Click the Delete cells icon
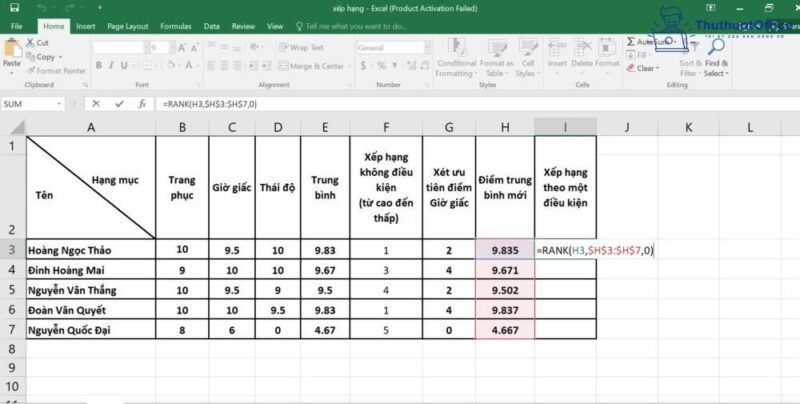Screen dimensions: 800x404 point(582,49)
